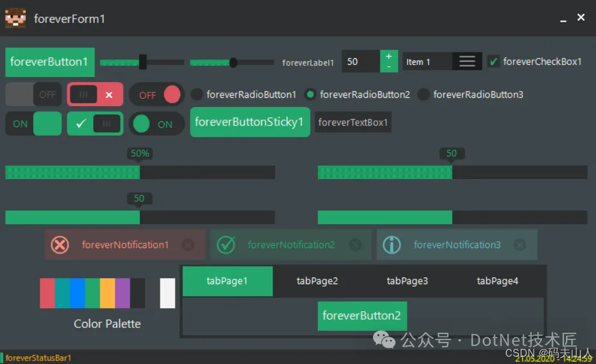This screenshot has width=596, height=364.
Task: Toggle the green square ON switch
Action: pyautogui.click(x=34, y=124)
